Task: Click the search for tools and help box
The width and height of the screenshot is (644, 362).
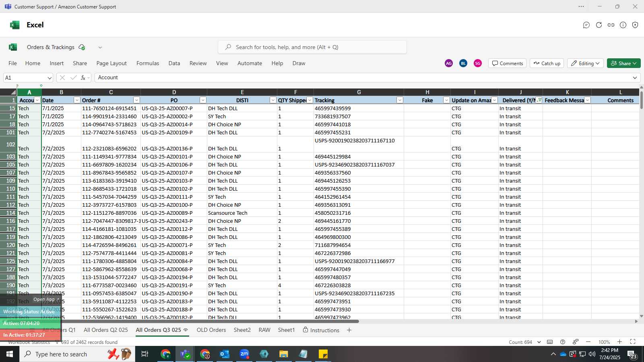Action: click(312, 47)
